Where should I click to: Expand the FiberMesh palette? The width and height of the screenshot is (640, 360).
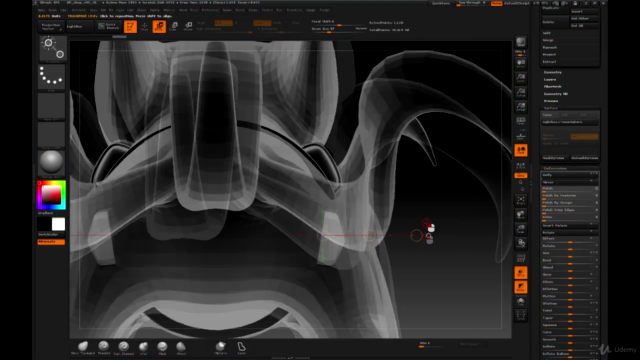point(552,87)
